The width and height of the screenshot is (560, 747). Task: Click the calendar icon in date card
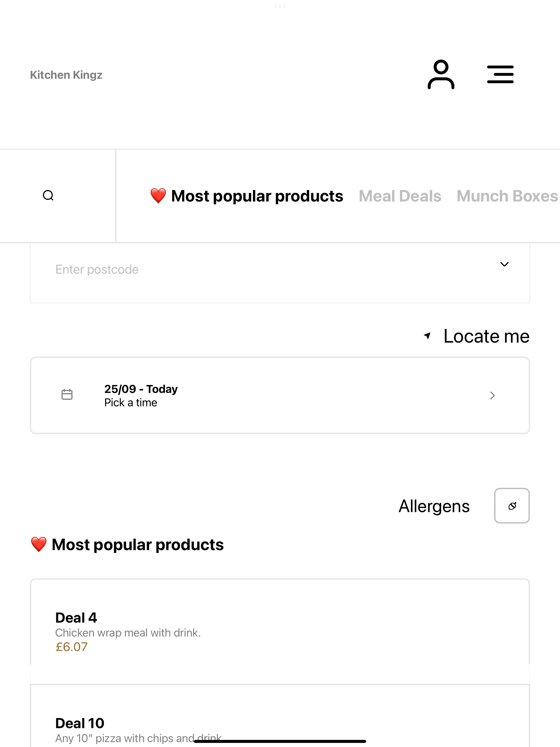[67, 395]
